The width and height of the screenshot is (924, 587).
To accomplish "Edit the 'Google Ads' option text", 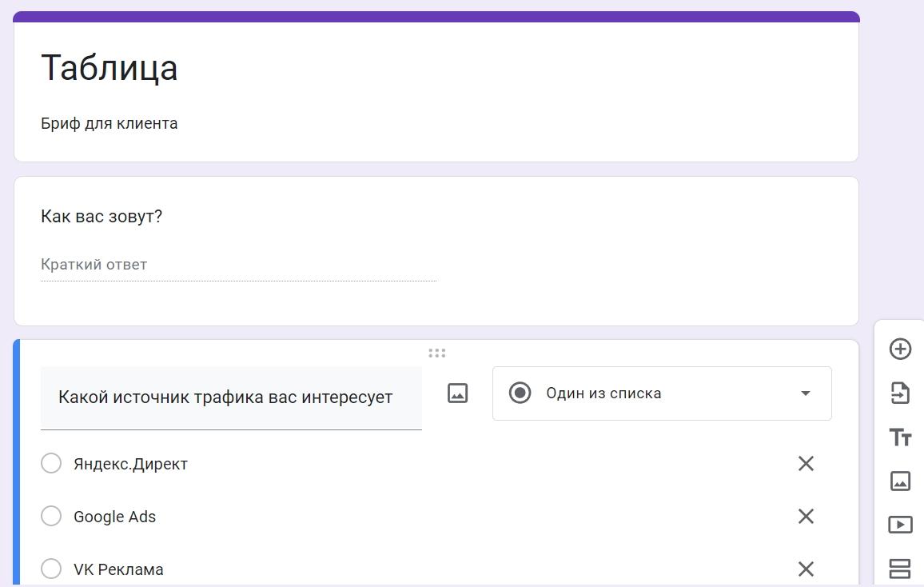I will [115, 517].
